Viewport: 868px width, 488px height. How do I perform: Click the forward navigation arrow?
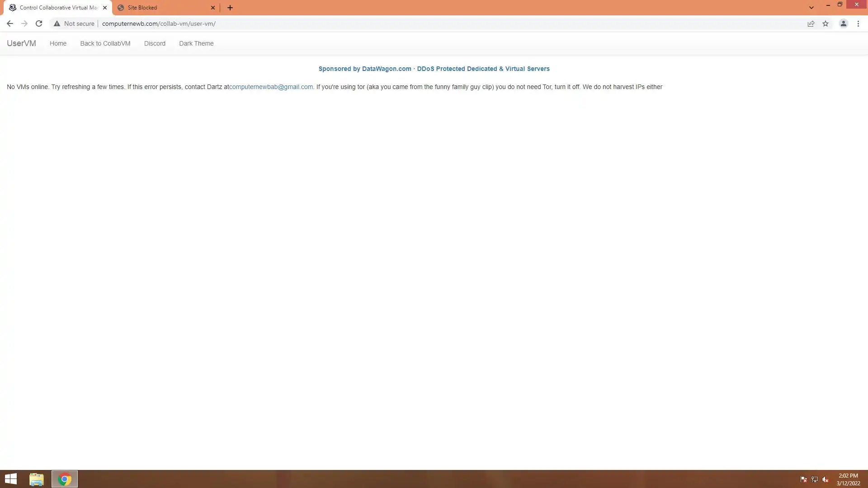[24, 23]
